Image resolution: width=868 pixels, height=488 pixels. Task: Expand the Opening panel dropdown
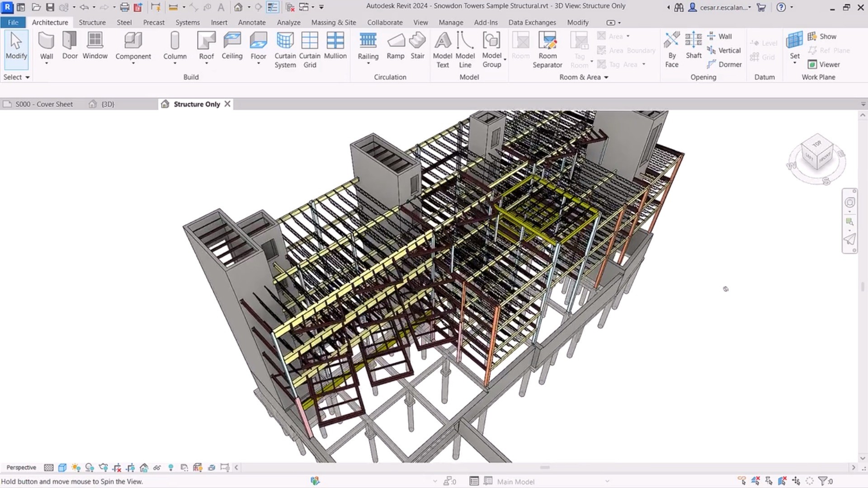point(703,76)
